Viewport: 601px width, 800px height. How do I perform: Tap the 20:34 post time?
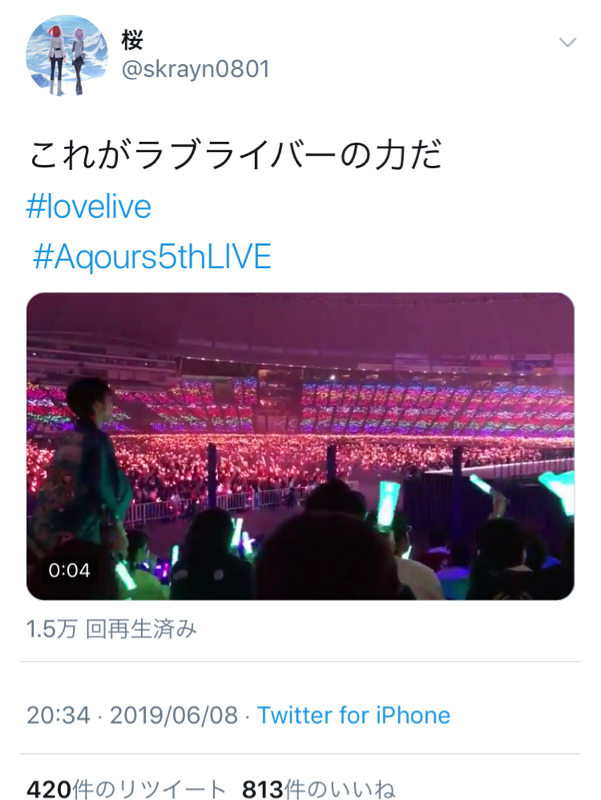pyautogui.click(x=58, y=715)
